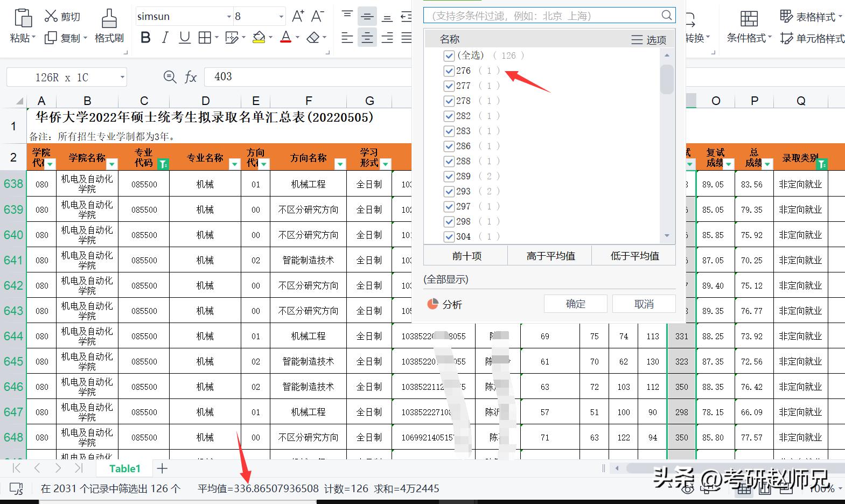Click the cell borders icon
This screenshot has width=845, height=504.
pyautogui.click(x=205, y=38)
